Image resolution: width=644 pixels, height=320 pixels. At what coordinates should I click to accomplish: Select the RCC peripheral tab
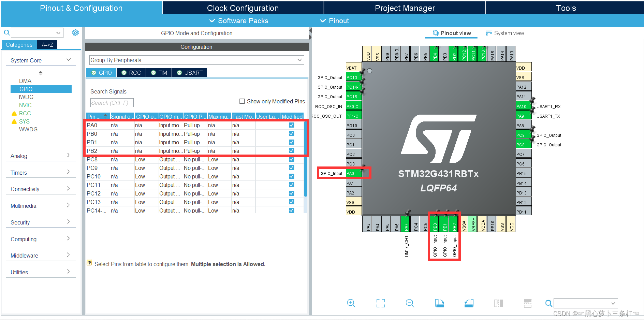coord(131,73)
